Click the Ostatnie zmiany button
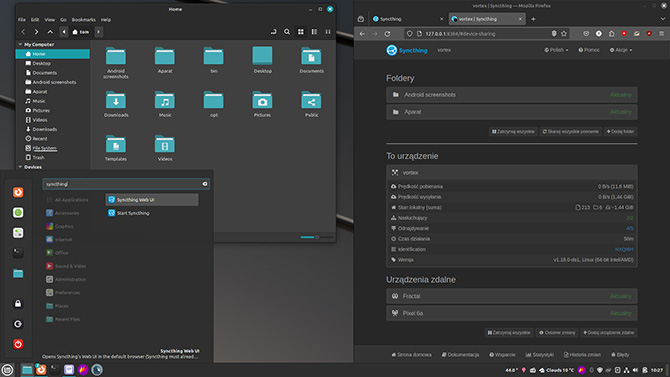The width and height of the screenshot is (670, 377). pyautogui.click(x=557, y=333)
